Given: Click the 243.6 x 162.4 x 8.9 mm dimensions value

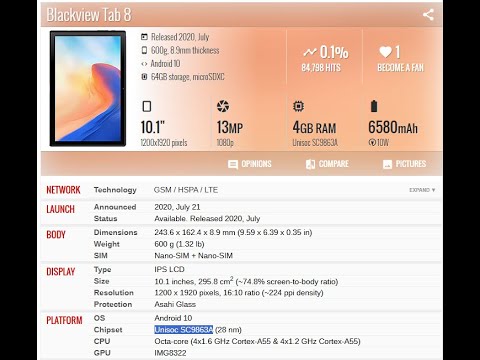Looking at the screenshot, I should (233, 232).
